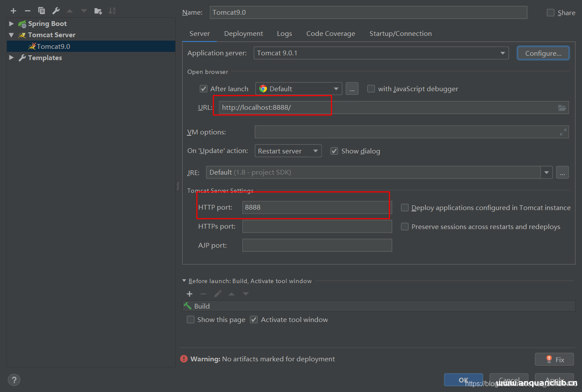582x392 pixels.
Task: Click the folder icon in URL field
Action: 562,108
